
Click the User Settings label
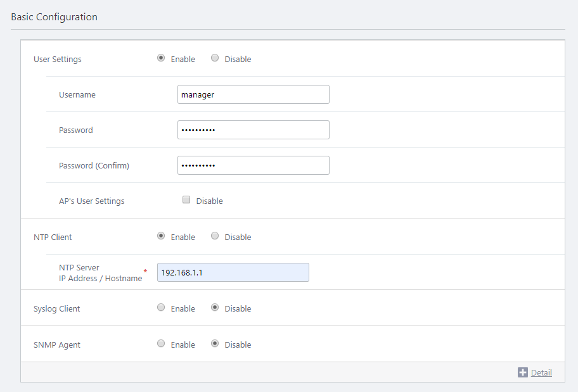coord(58,60)
